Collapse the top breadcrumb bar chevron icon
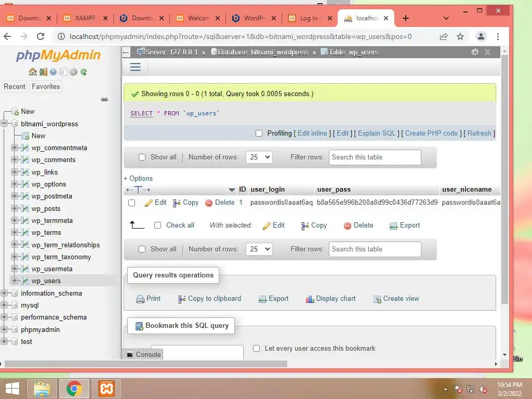This screenshot has width=532, height=399. coord(487,52)
